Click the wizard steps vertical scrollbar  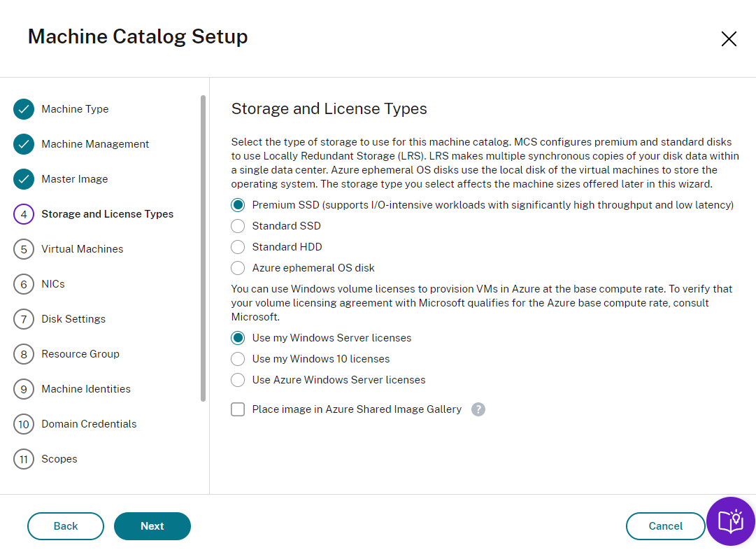tap(203, 248)
